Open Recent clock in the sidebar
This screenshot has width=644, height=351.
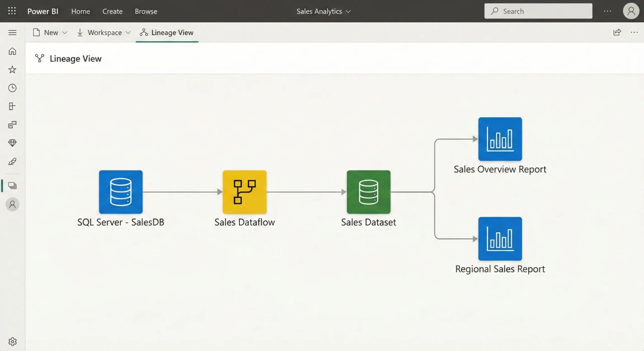point(13,88)
